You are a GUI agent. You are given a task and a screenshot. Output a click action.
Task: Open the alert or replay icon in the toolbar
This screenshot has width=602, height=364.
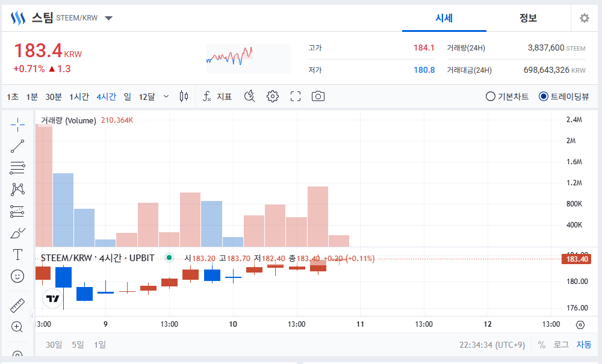250,96
